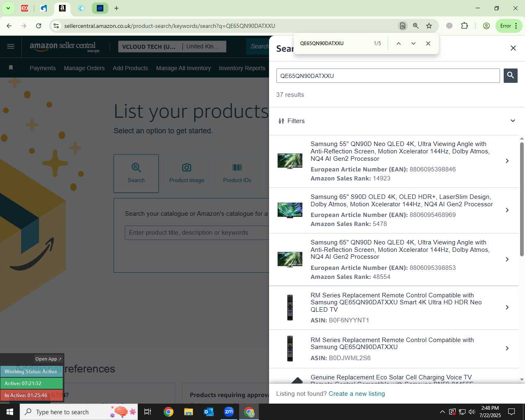Show hidden system tray icons
The width and height of the screenshot is (525, 420).
click(x=442, y=412)
